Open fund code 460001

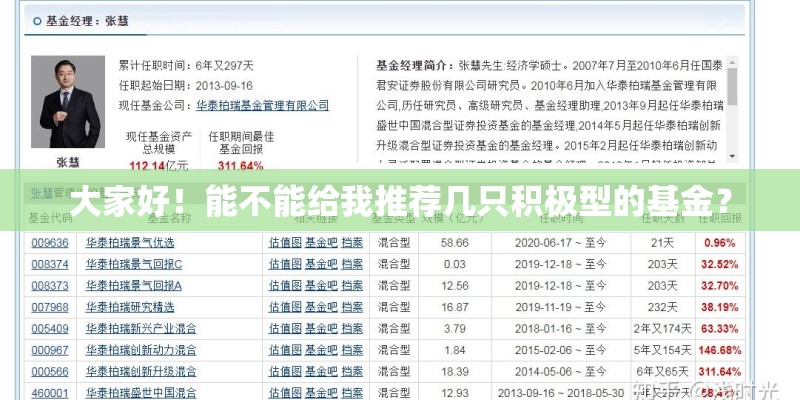click(49, 393)
